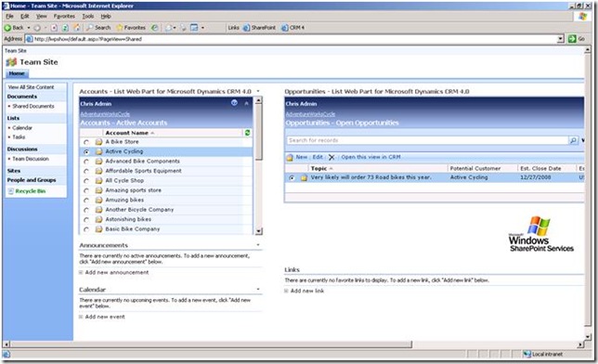Open the CRM 4 link in the Links bar

pos(292,28)
